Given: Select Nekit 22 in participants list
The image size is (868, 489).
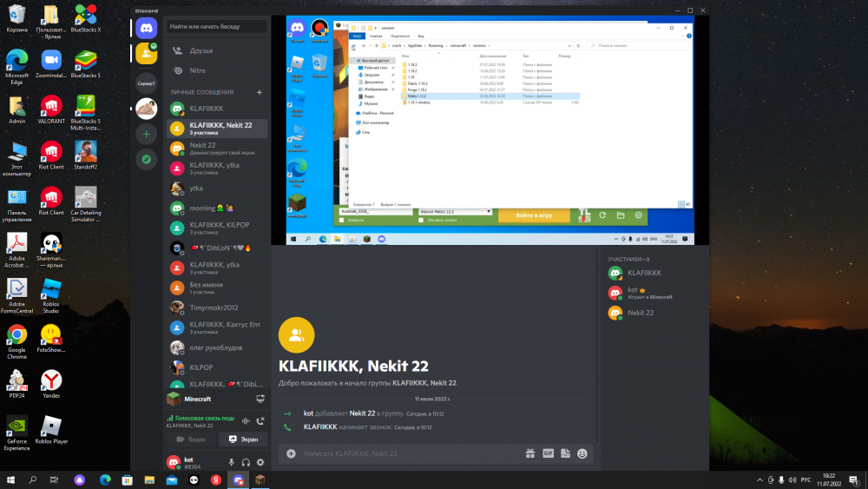Looking at the screenshot, I should [654, 313].
